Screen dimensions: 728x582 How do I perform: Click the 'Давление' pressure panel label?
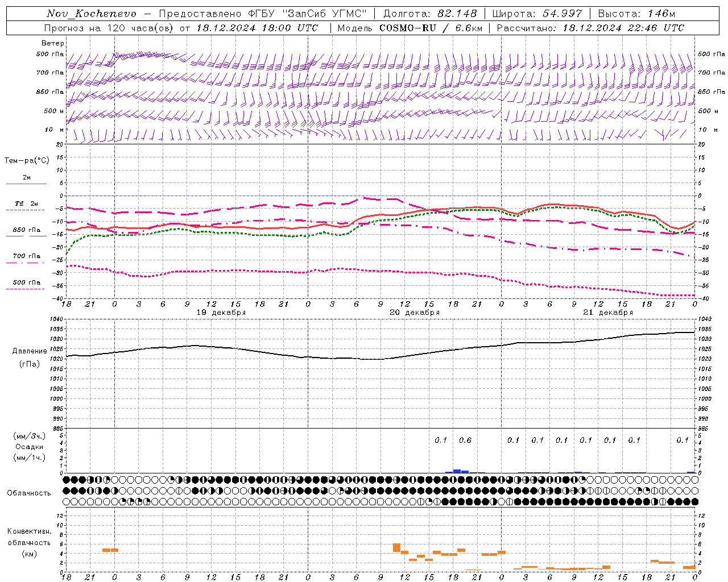coord(30,351)
